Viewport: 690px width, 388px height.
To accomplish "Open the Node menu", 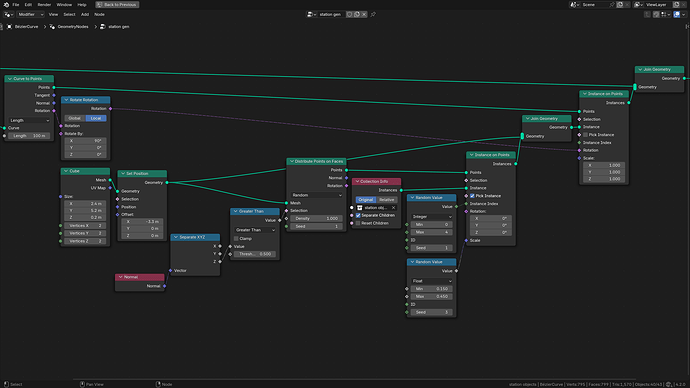I will pos(99,15).
